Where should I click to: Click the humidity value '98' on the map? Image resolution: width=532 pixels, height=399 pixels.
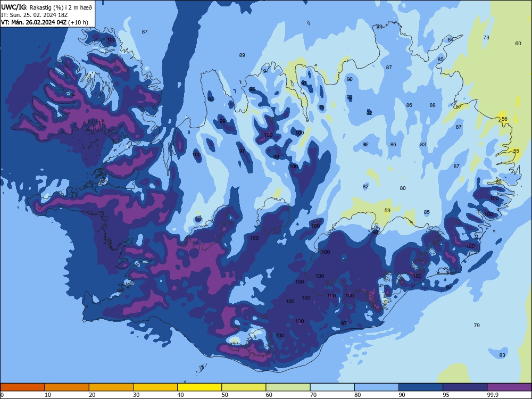[375, 233]
